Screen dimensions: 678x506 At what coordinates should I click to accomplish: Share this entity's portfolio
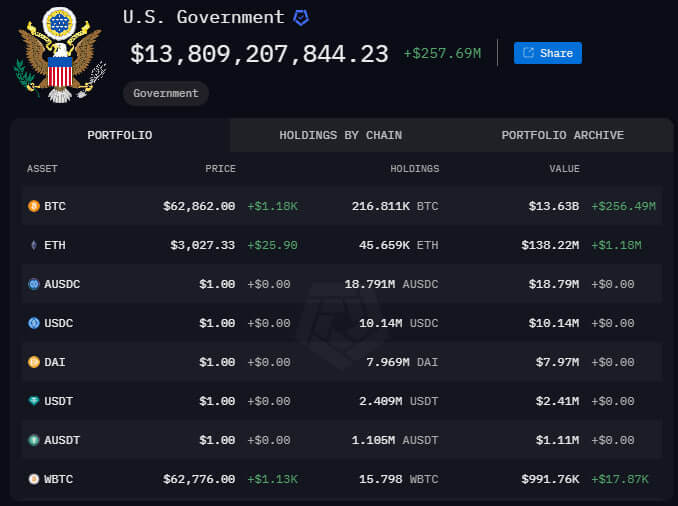click(548, 53)
